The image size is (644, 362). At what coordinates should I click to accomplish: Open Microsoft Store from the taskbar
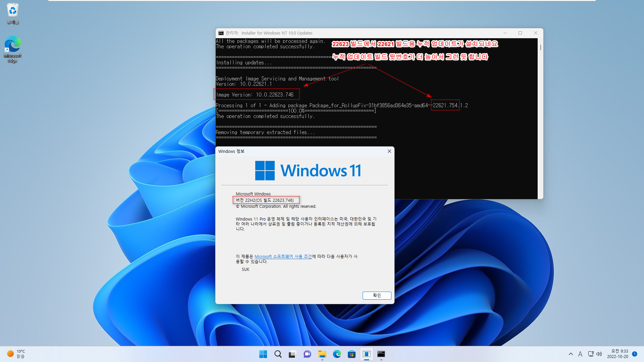(x=352, y=354)
